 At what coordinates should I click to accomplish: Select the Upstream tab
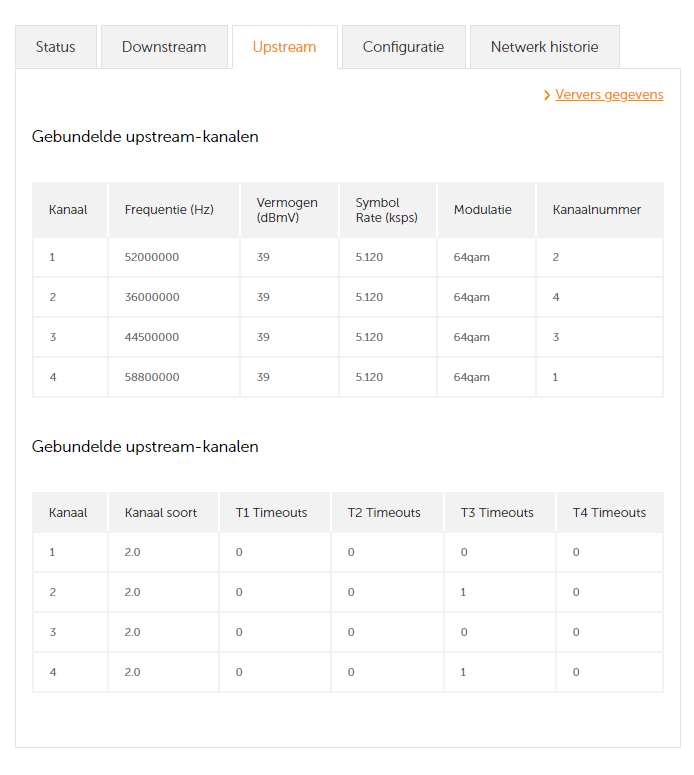tap(284, 47)
